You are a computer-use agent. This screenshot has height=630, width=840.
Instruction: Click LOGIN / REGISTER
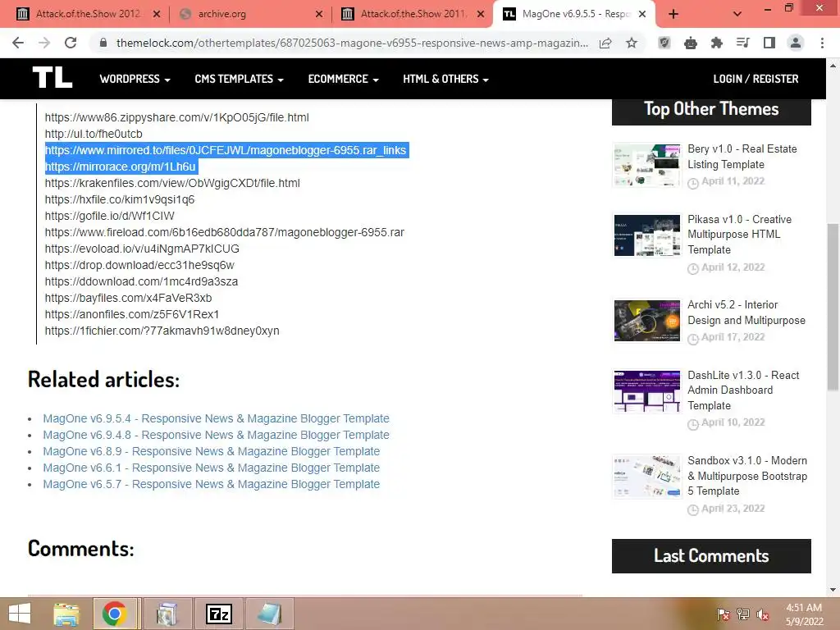(756, 79)
